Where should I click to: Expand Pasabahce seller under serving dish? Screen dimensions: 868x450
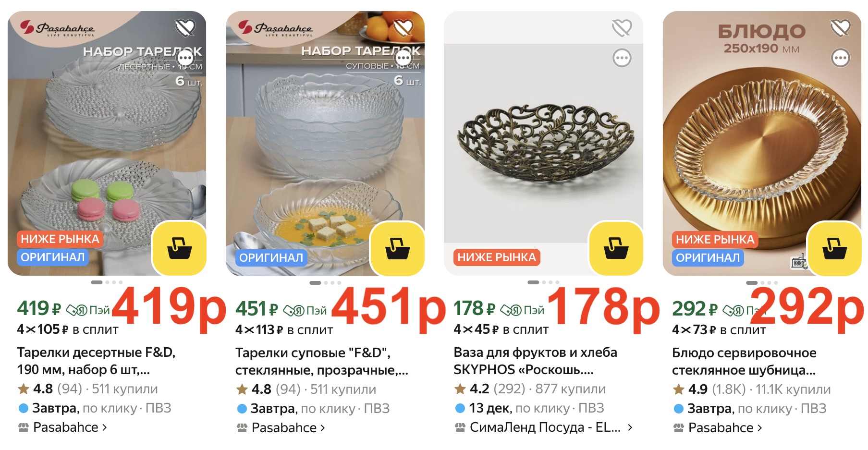pos(718,427)
